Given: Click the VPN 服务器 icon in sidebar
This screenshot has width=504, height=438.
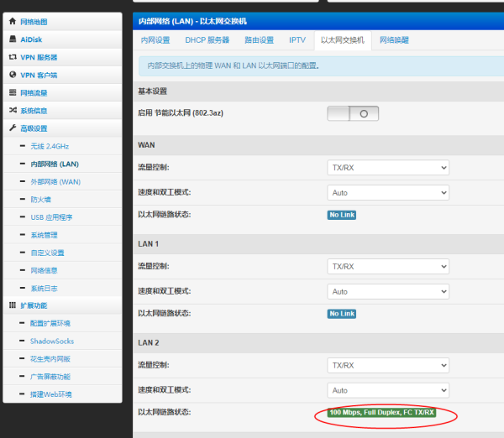Looking at the screenshot, I should click(x=13, y=57).
